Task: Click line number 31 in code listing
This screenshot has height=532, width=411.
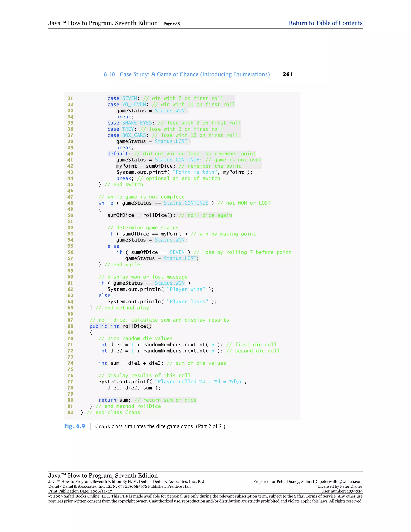Action: click(x=70, y=98)
